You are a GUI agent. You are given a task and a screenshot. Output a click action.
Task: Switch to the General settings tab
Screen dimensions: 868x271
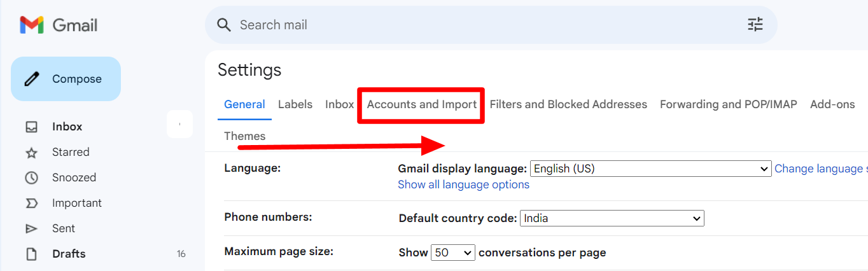pos(244,104)
